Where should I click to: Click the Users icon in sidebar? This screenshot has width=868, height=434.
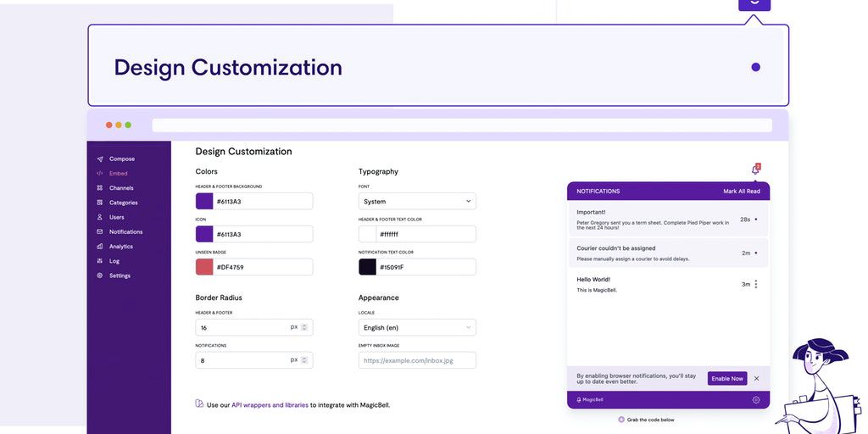coord(100,217)
